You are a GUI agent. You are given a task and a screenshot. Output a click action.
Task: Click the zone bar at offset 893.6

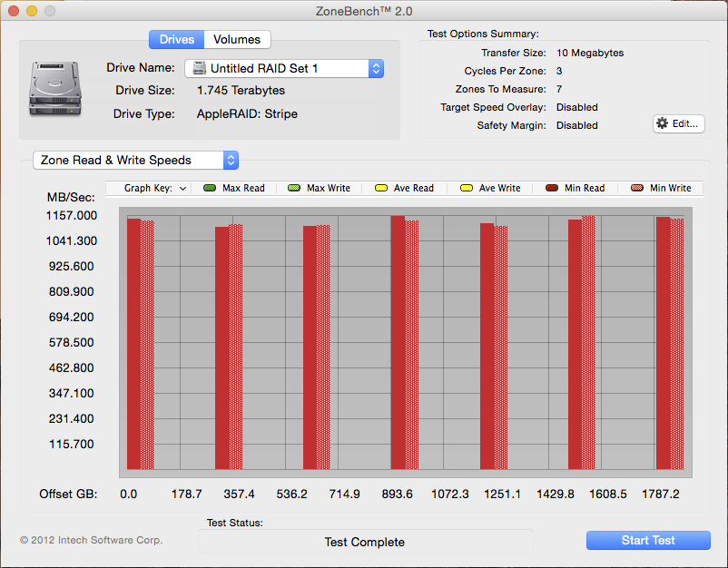tap(404, 345)
